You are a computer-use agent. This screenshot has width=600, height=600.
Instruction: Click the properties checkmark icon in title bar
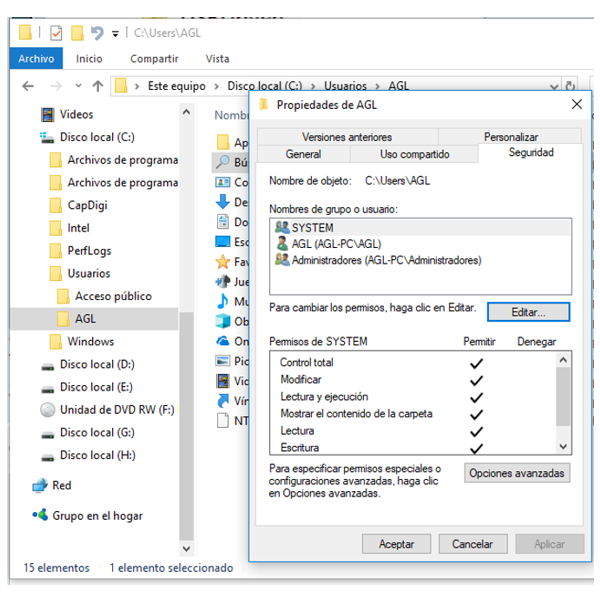pos(56,33)
